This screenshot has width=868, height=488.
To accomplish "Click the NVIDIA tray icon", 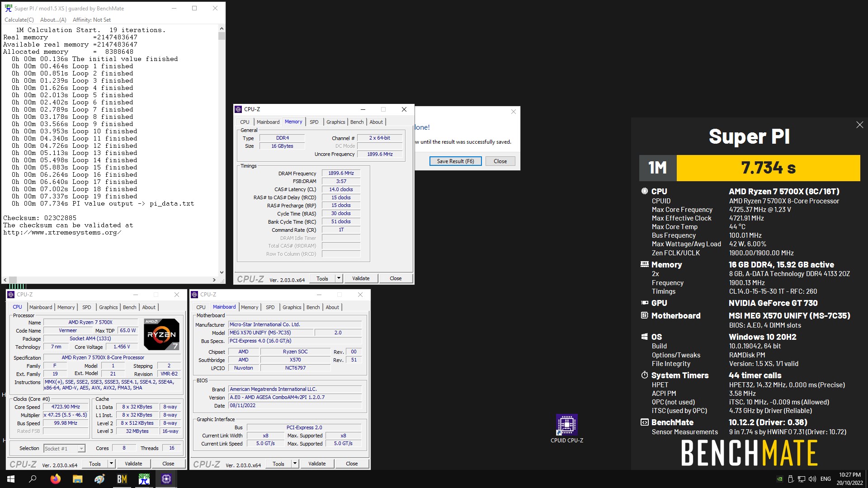I will click(779, 479).
